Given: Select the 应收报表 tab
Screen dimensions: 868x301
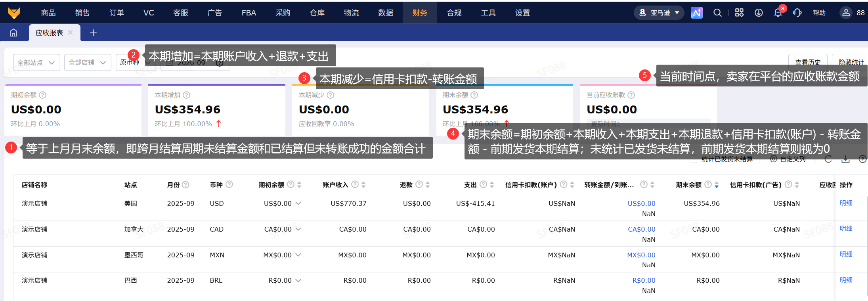Looking at the screenshot, I should point(49,33).
